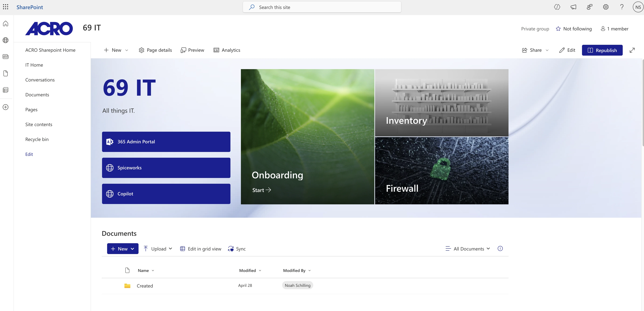Viewport: 644px width, 311px height.
Task: Select IT Home in site navigation
Action: pyautogui.click(x=34, y=65)
